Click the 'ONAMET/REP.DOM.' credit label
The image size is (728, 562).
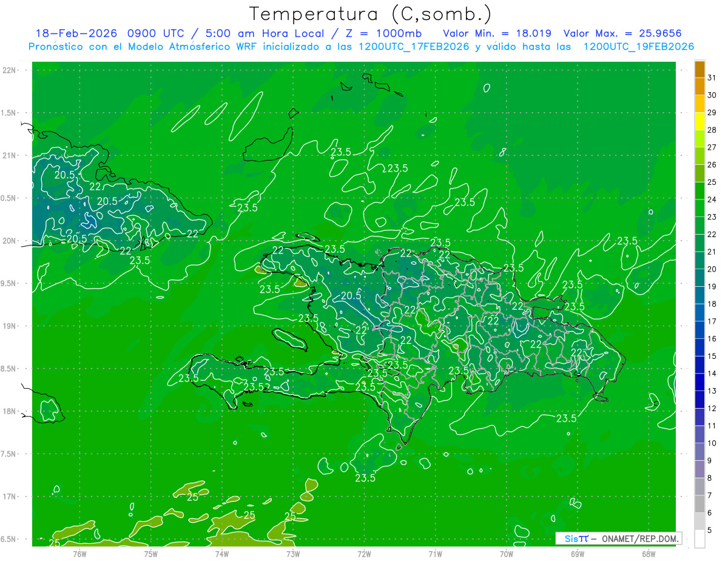pos(641,538)
